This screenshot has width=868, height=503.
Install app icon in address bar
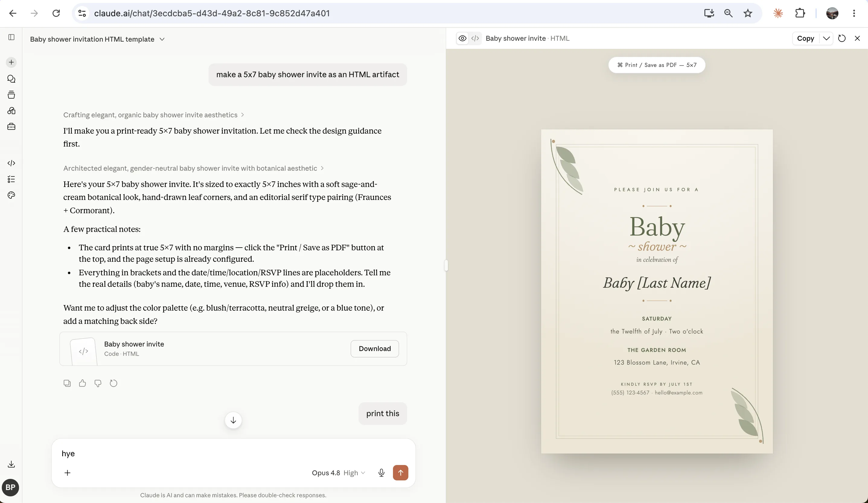click(709, 13)
